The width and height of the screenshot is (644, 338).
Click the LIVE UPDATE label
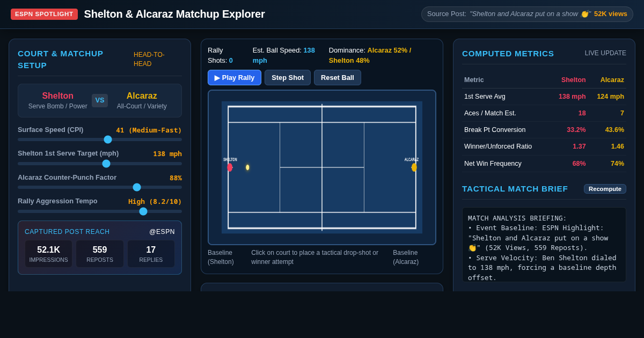click(605, 53)
